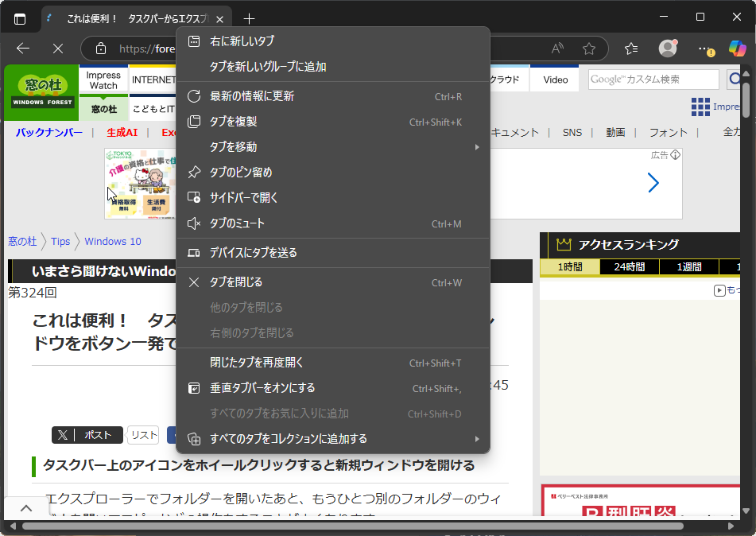The image size is (756, 536).
Task: Open the bottom-left sidebar chevron
Action: tap(26, 507)
